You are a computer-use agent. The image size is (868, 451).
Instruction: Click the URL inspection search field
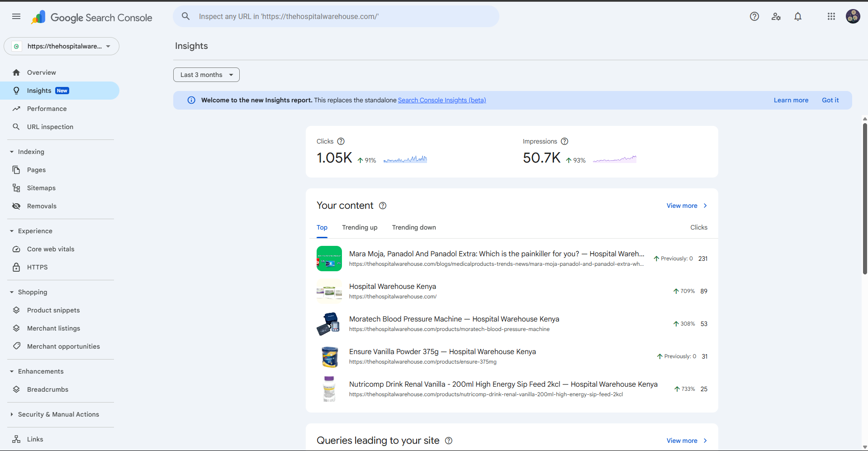336,17
